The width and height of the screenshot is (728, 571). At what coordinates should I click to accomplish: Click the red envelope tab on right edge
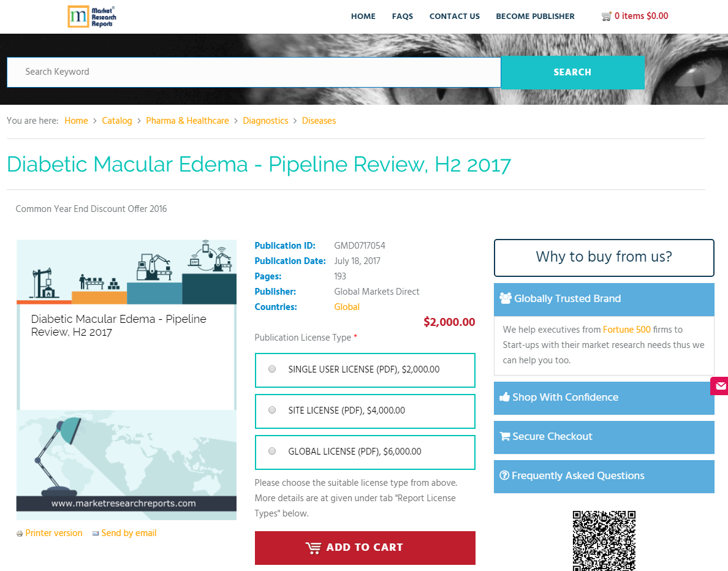click(x=720, y=386)
